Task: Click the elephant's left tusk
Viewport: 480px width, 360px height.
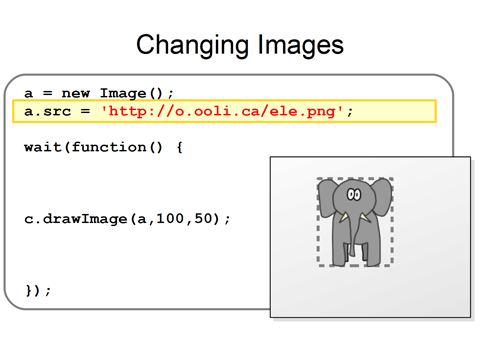Action: 343,217
